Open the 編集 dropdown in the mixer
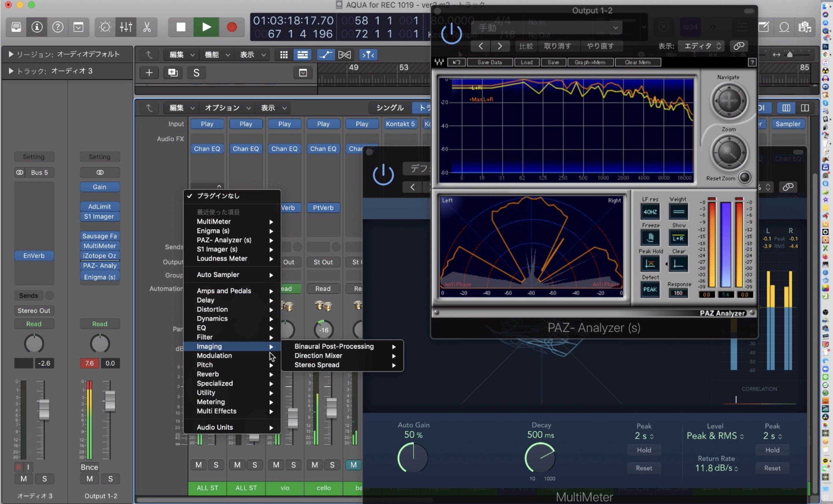Screen dimensions: 833x504 coord(182,108)
